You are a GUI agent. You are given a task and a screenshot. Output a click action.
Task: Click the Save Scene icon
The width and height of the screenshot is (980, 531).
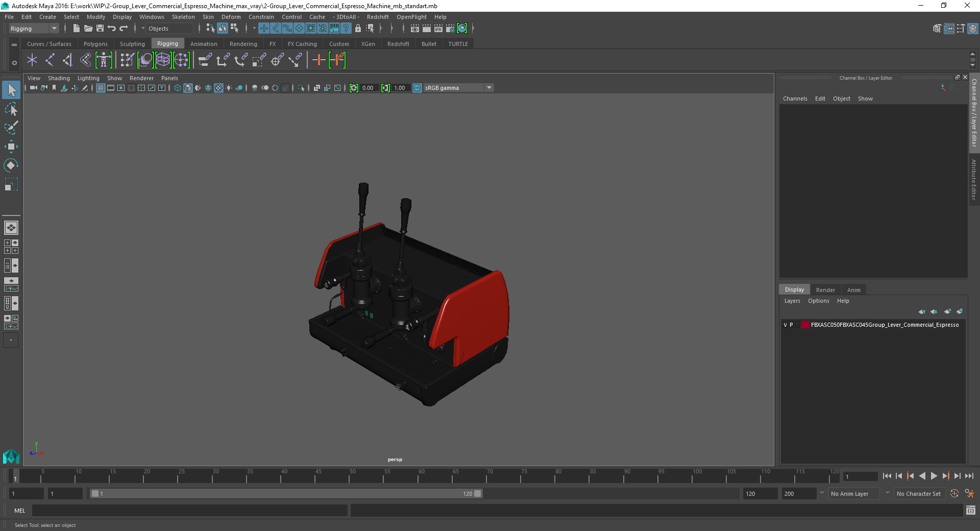(x=100, y=29)
